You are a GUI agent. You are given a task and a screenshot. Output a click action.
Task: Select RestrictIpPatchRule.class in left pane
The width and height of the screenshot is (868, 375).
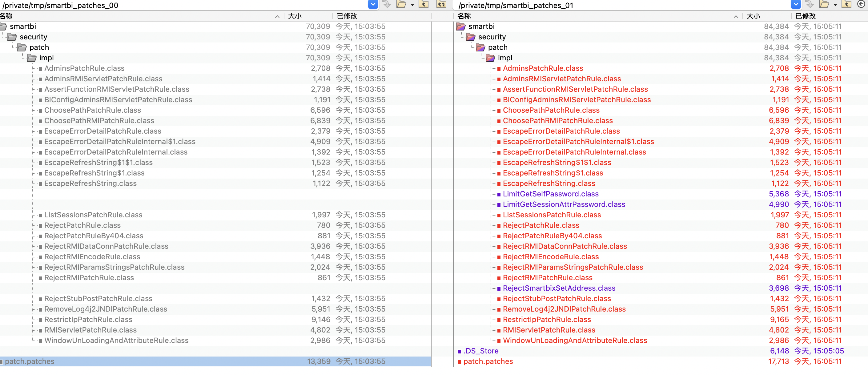click(88, 319)
